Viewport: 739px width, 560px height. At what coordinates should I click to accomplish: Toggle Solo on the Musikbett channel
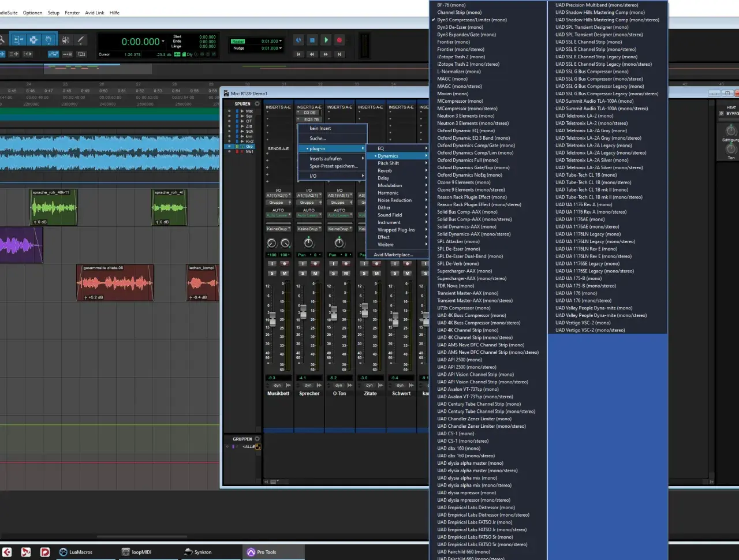pyautogui.click(x=272, y=273)
